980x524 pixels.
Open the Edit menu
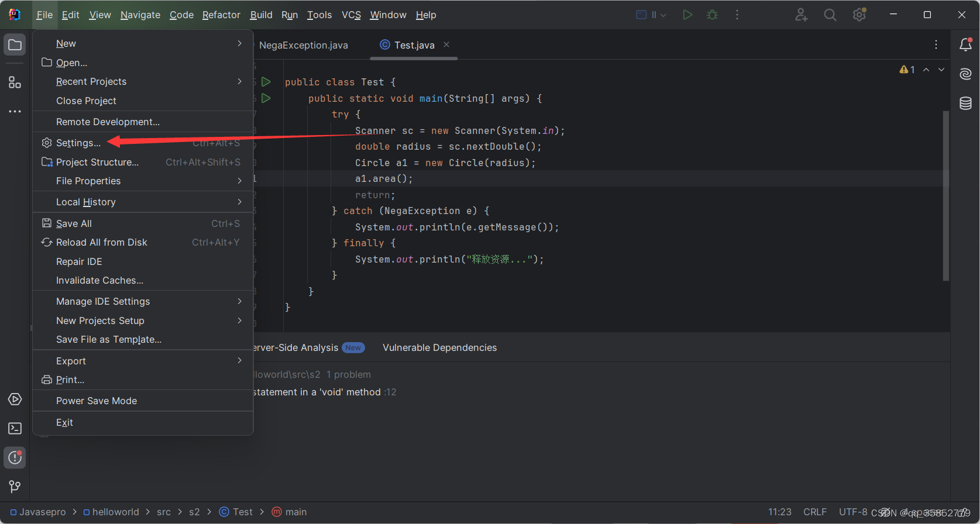(x=70, y=15)
